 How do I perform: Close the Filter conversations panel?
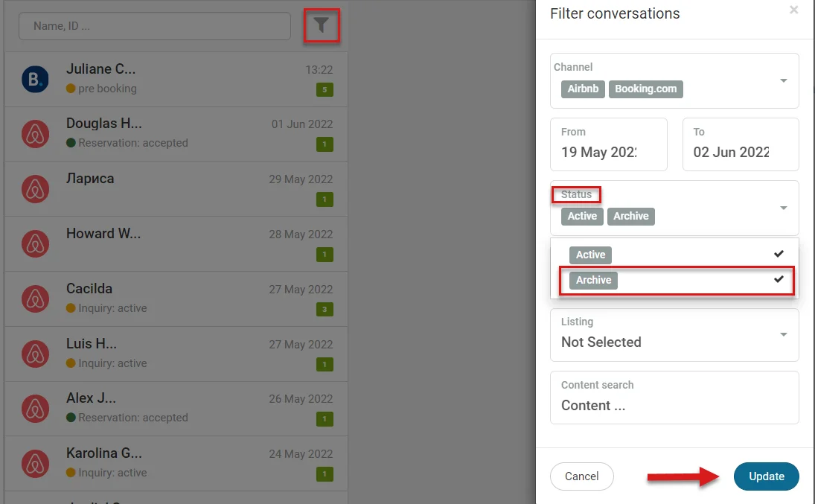pyautogui.click(x=793, y=10)
